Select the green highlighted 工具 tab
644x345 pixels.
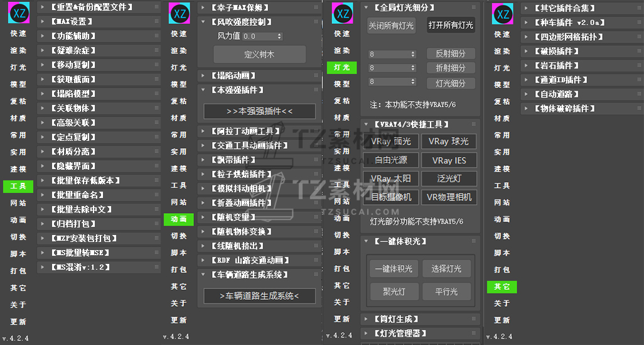18,186
